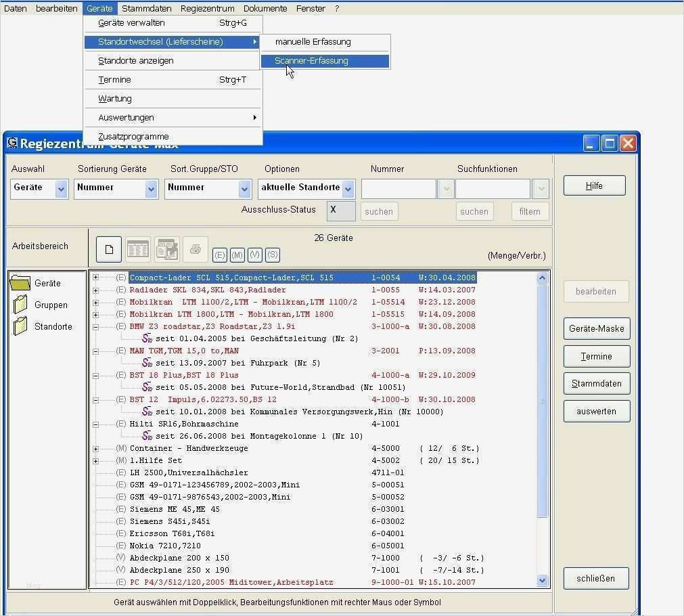Click the Regiezentrum window title icon

pos(12,143)
